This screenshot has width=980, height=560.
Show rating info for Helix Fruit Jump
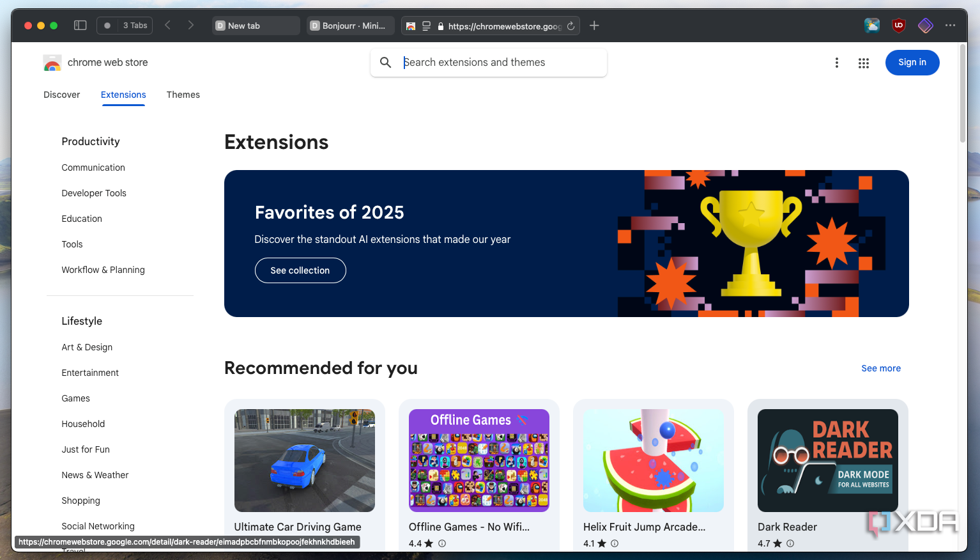tap(615, 543)
